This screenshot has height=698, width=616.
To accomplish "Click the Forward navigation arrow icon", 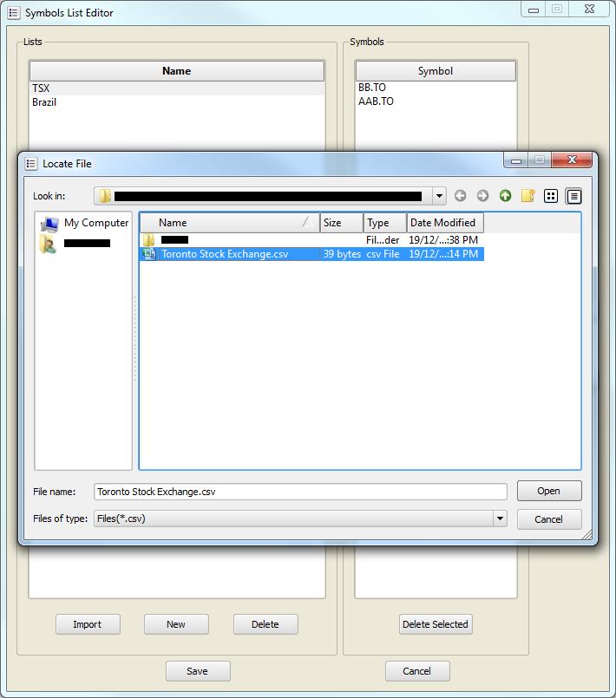I will tap(482, 196).
